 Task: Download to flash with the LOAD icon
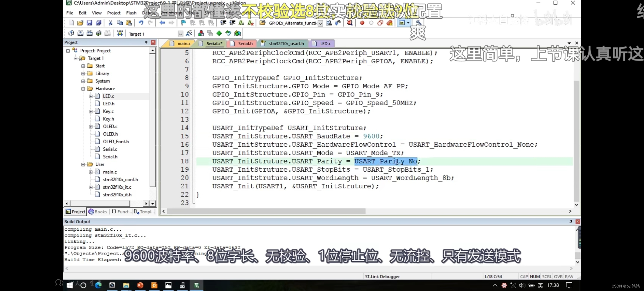click(x=120, y=33)
